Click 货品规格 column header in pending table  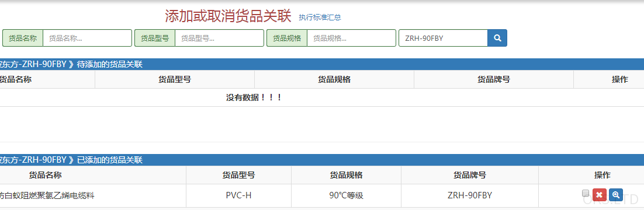[x=334, y=79]
